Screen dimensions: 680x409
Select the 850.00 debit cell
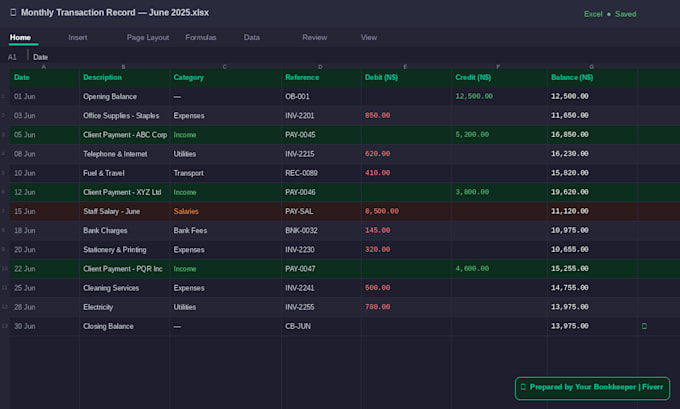click(x=406, y=115)
